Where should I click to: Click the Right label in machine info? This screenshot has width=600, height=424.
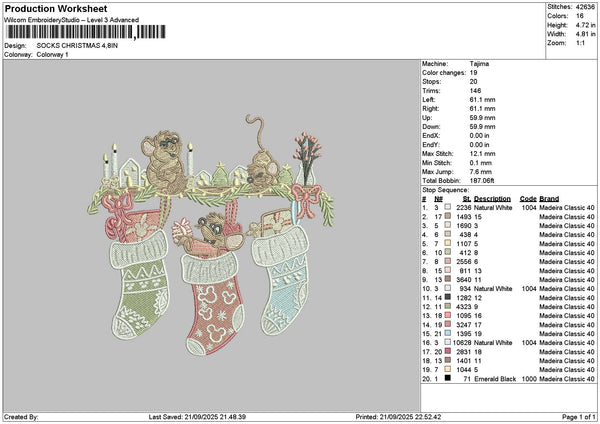[430, 109]
